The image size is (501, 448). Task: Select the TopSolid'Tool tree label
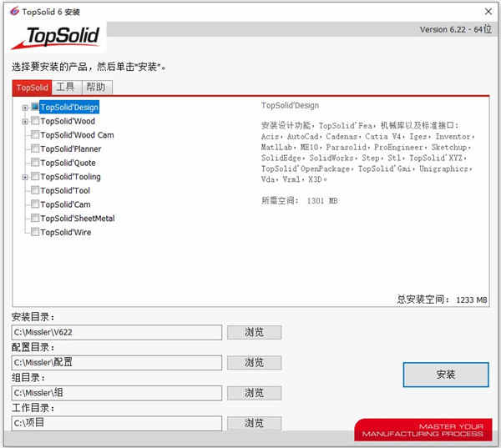65,191
